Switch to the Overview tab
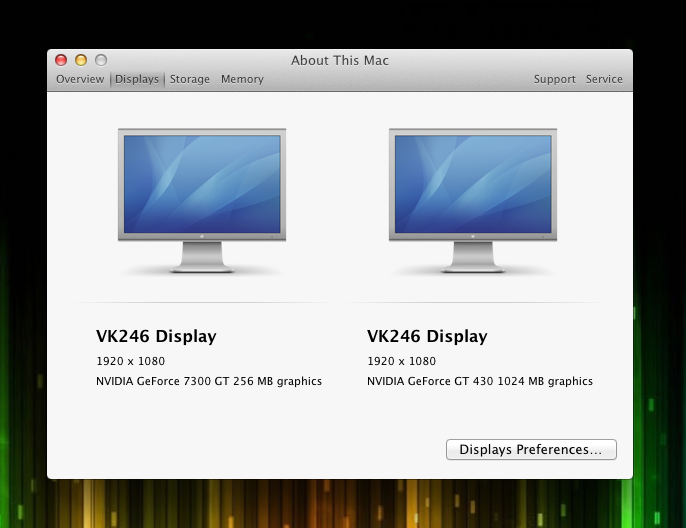Screen dimensions: 686x528 (80, 79)
